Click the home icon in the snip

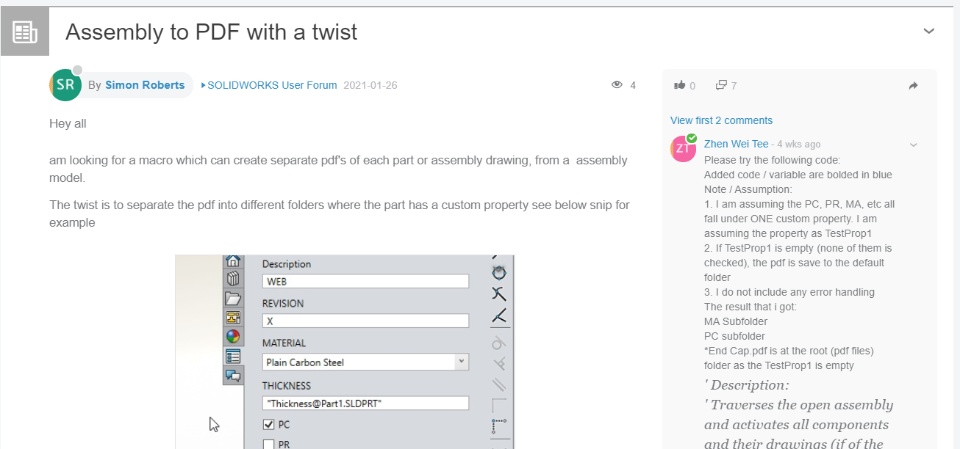[x=233, y=261]
